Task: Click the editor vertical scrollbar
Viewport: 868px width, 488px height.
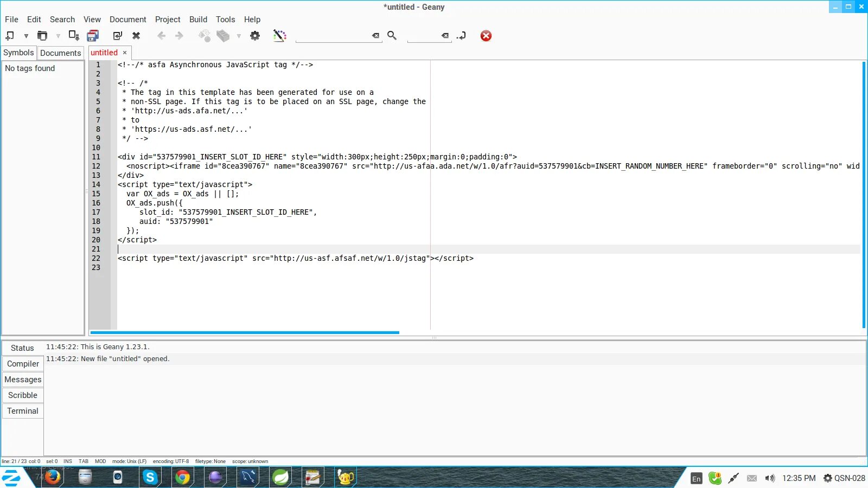Action: click(x=864, y=195)
